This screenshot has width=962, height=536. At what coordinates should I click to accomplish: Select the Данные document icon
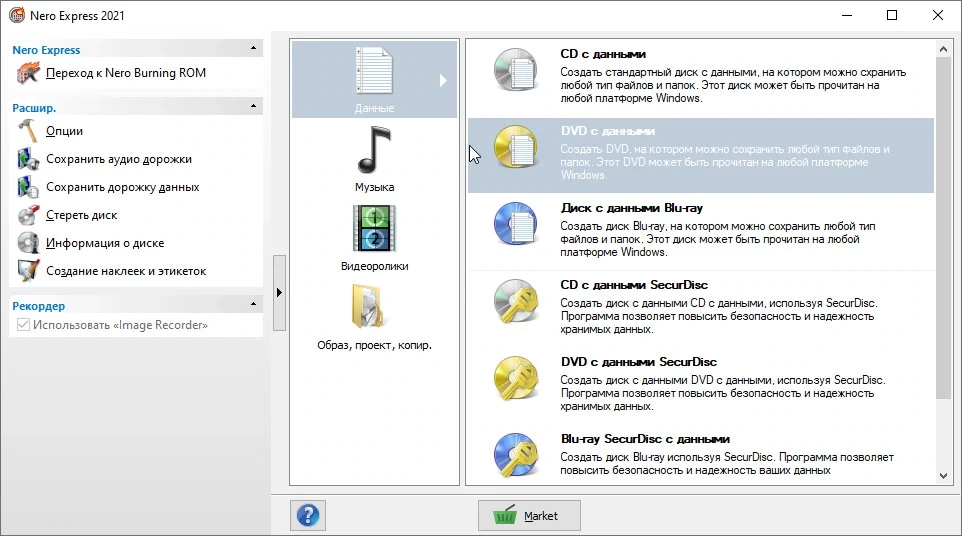point(374,72)
